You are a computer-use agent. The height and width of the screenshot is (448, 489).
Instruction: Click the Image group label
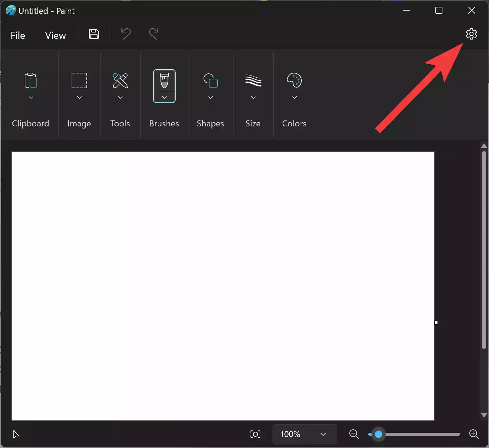click(79, 124)
